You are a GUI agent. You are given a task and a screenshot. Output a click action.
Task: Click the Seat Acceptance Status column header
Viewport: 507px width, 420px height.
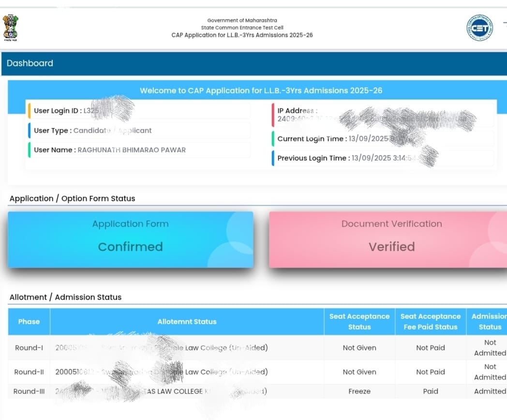coord(359,322)
